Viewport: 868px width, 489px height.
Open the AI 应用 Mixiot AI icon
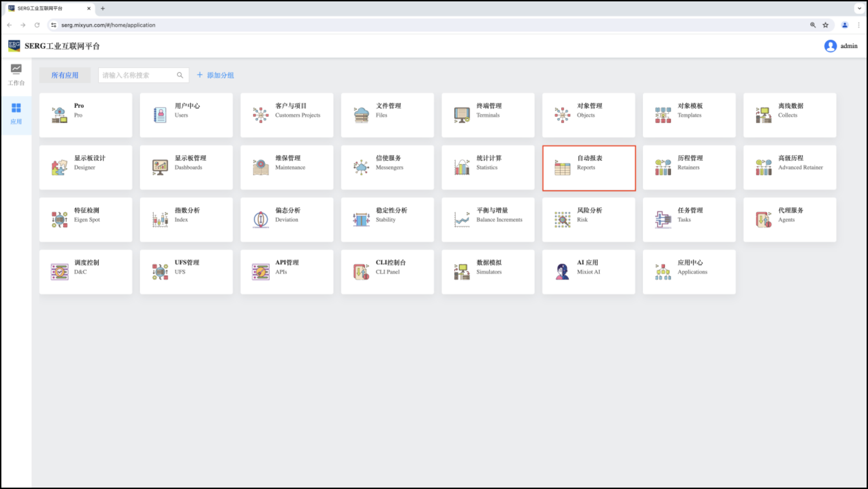(x=562, y=272)
